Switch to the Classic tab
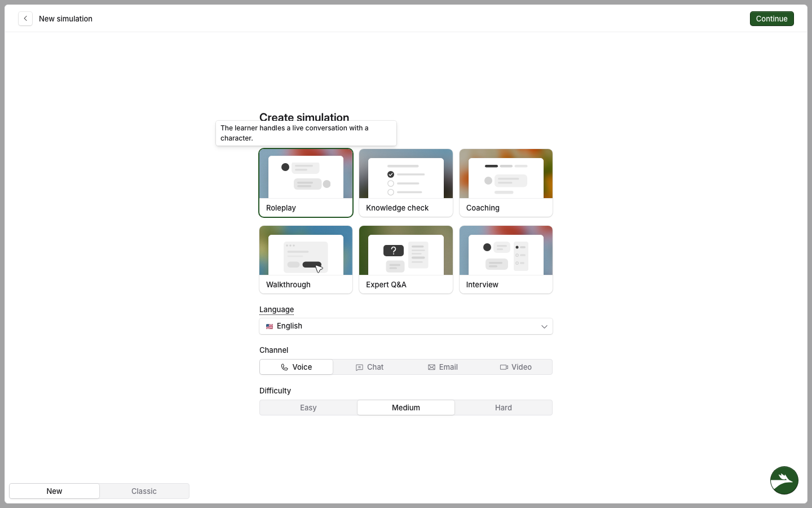Screen dimensions: 812x508 tap(144, 491)
